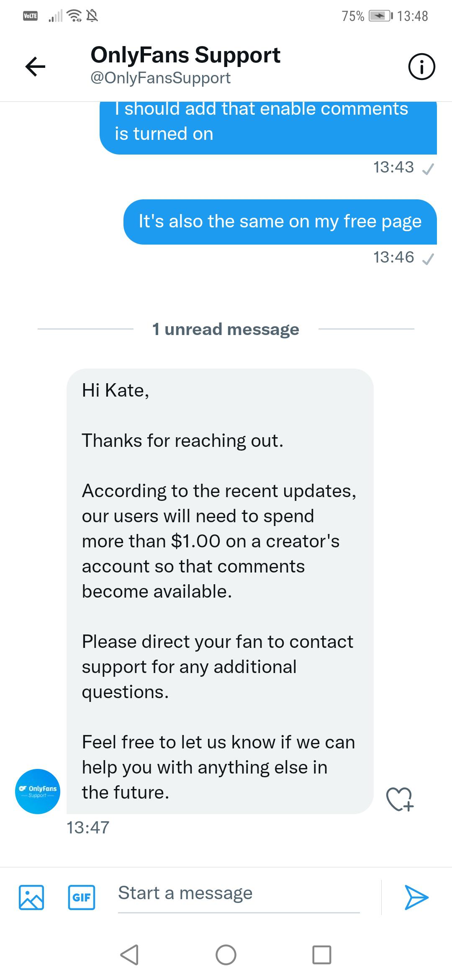Tap the 13:47 received message timestamp
The height and width of the screenshot is (980, 452).
tap(88, 828)
